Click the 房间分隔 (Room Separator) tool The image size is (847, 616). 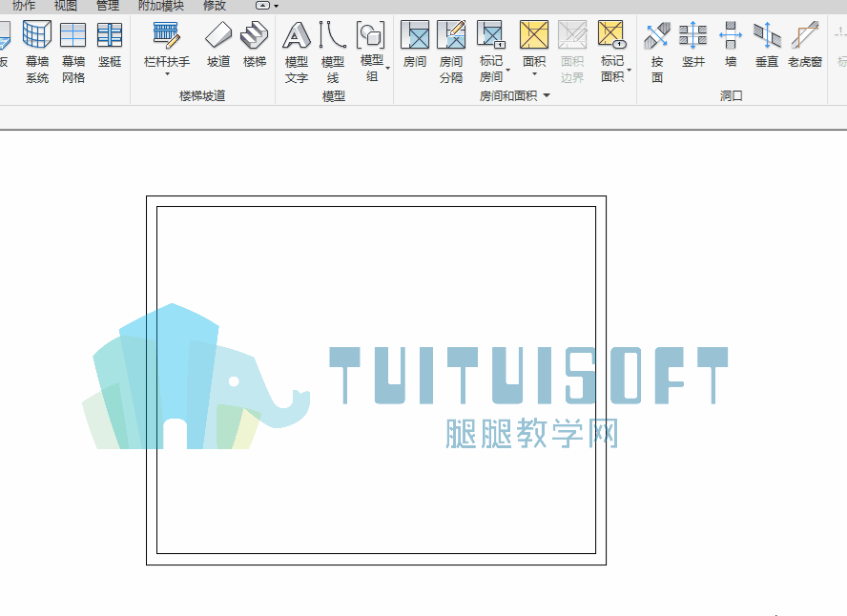[x=451, y=51]
